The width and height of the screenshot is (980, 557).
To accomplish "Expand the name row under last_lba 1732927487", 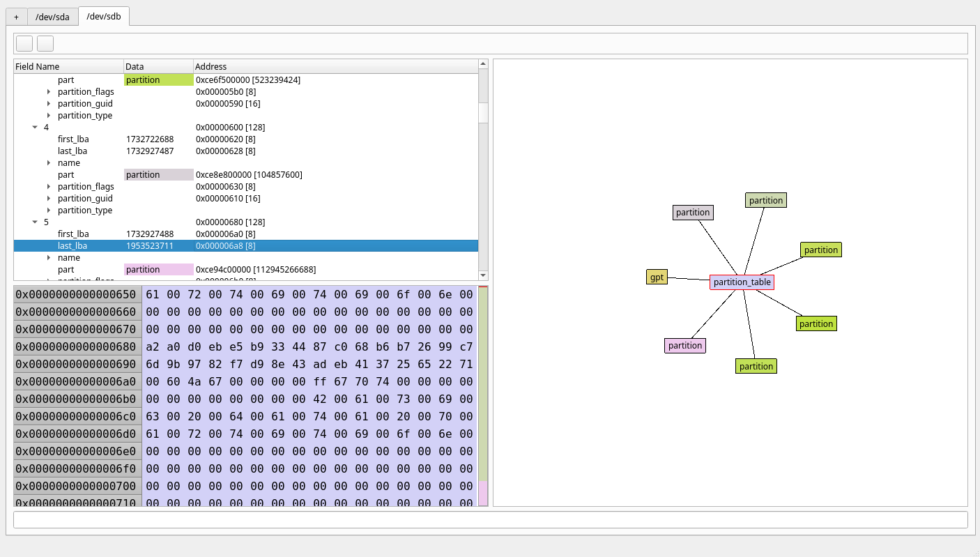I will [49, 163].
